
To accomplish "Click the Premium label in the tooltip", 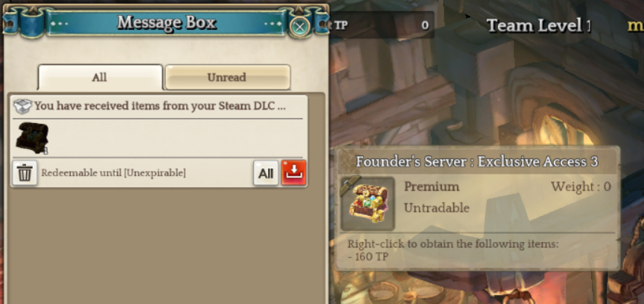I will 432,186.
